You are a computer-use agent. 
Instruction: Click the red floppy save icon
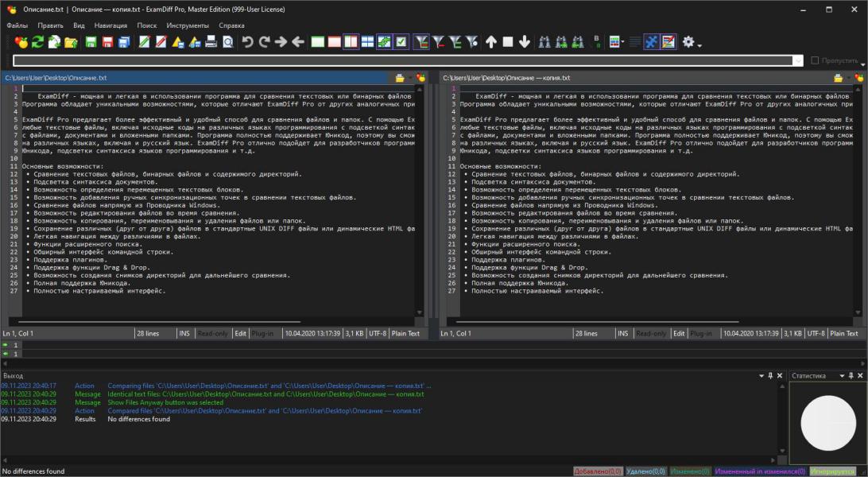point(108,42)
